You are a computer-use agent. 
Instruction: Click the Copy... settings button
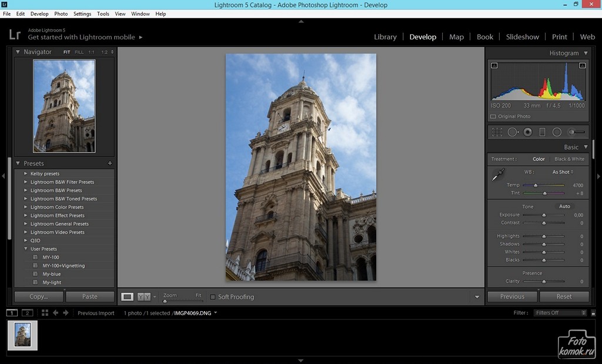[x=39, y=296]
